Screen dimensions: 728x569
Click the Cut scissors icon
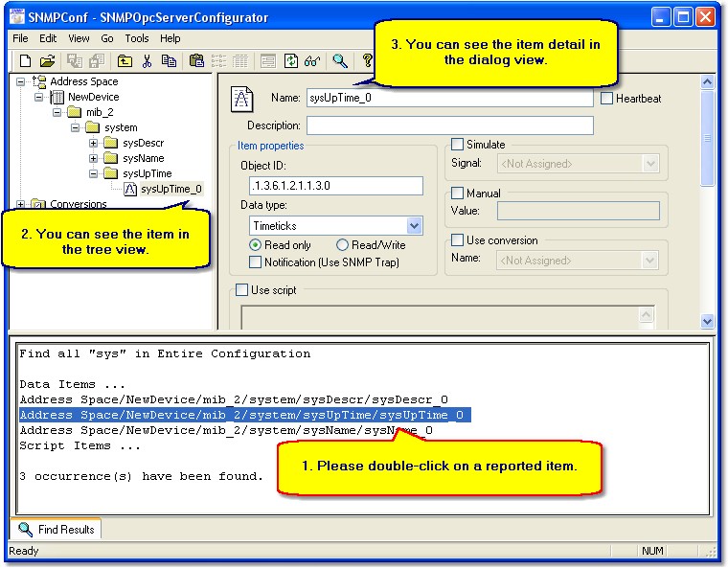pyautogui.click(x=147, y=60)
